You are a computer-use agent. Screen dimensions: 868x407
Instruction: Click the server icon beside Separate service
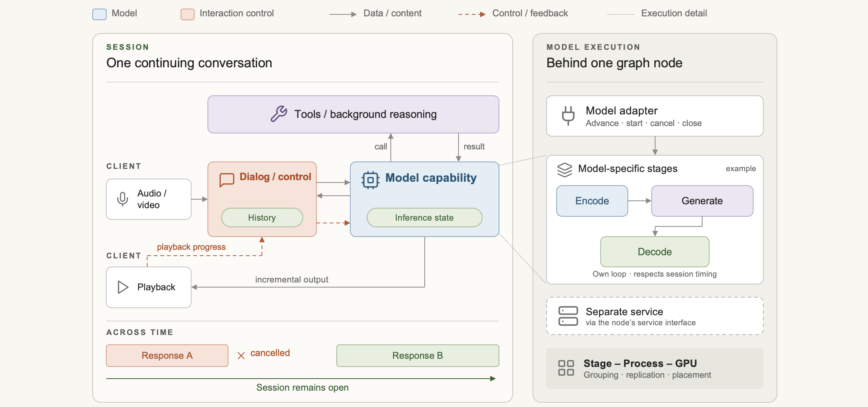(568, 316)
